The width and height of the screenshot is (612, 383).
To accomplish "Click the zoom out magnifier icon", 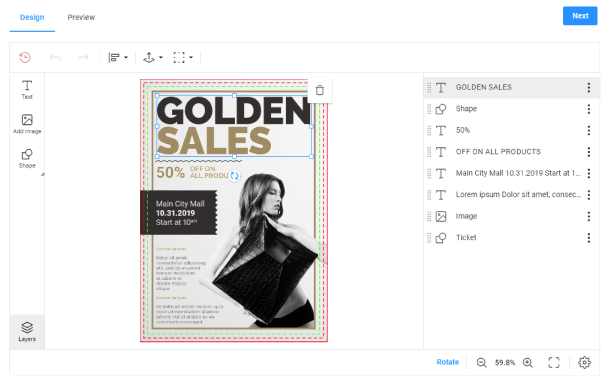I will [481, 363].
